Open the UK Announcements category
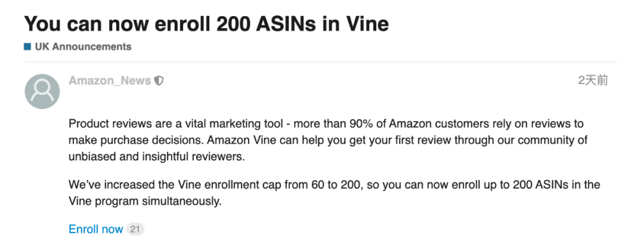 click(83, 47)
